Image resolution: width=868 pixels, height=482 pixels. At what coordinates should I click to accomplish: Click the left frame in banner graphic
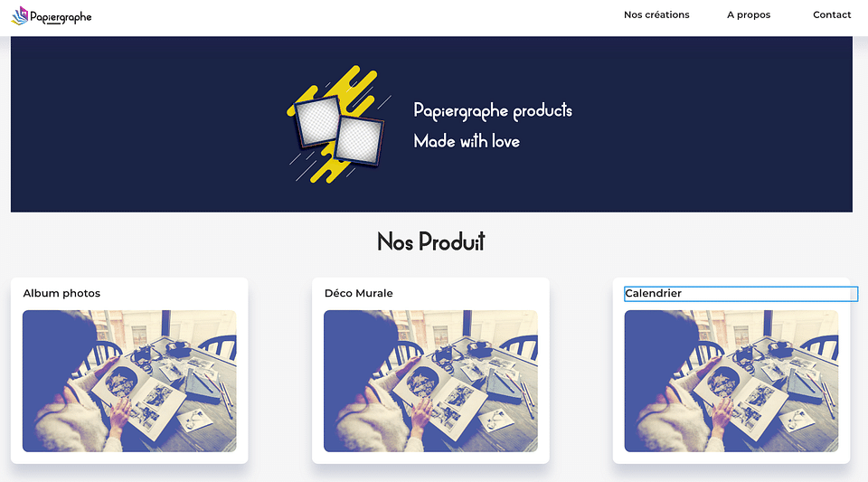coord(317,122)
